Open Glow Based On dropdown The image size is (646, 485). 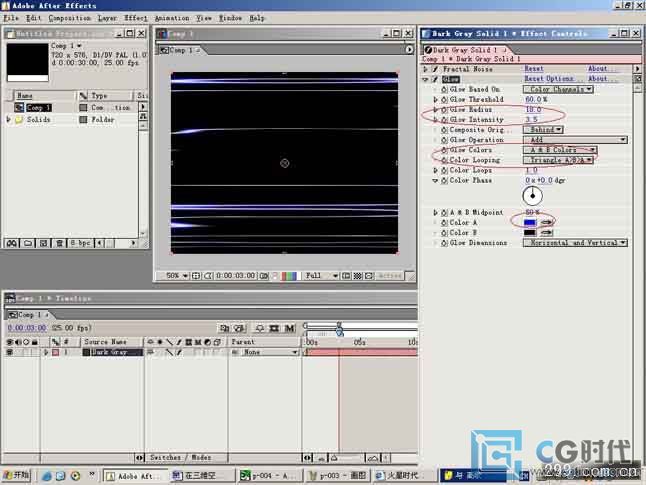558,89
